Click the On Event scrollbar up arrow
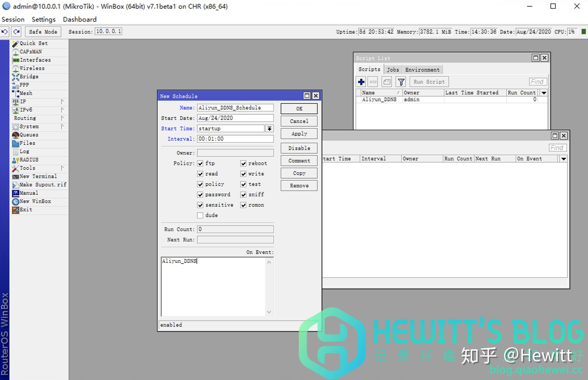This screenshot has height=380, width=588. point(269,262)
